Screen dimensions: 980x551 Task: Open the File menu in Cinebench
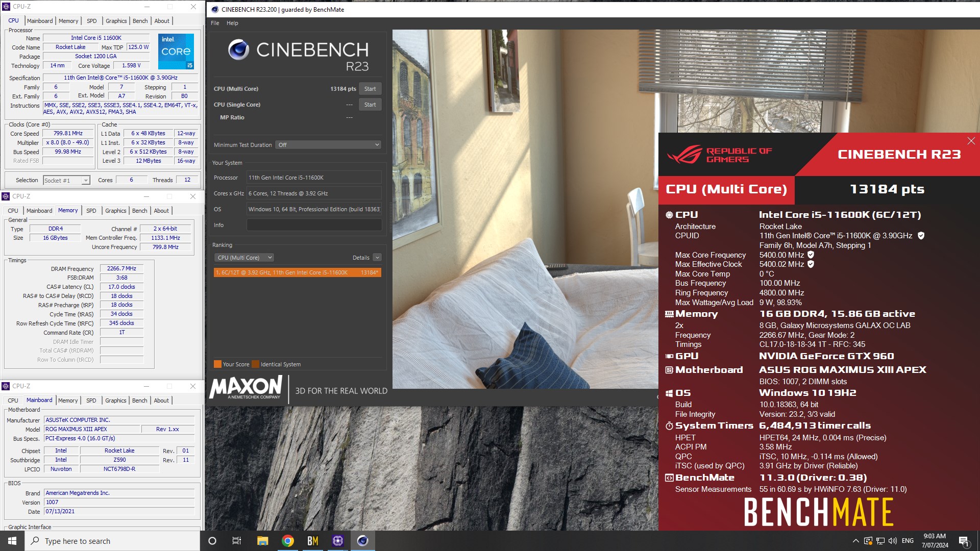pos(215,23)
